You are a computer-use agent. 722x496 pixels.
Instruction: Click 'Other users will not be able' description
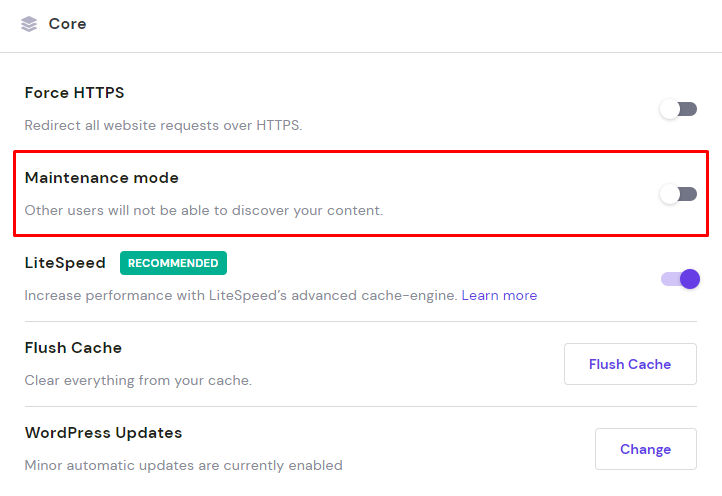204,210
